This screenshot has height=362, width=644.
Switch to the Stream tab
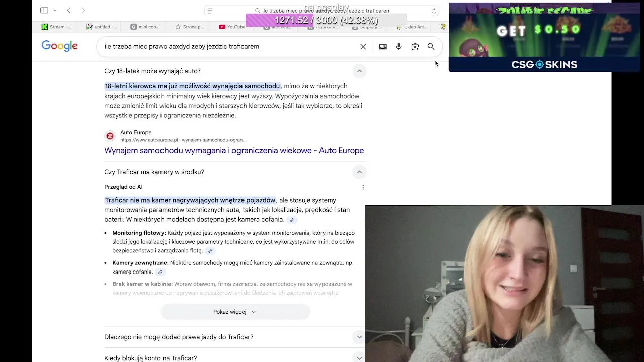coord(57,27)
